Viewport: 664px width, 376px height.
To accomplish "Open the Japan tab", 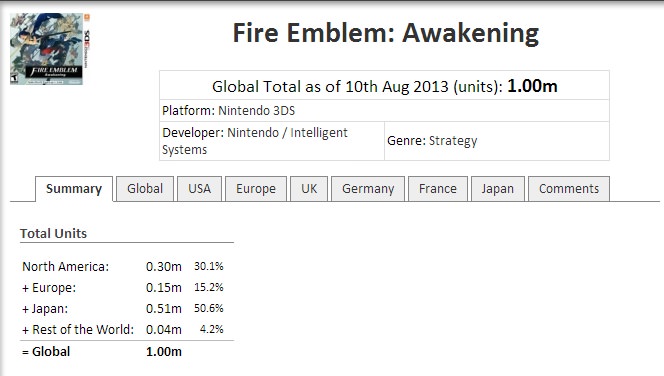I will [498, 189].
